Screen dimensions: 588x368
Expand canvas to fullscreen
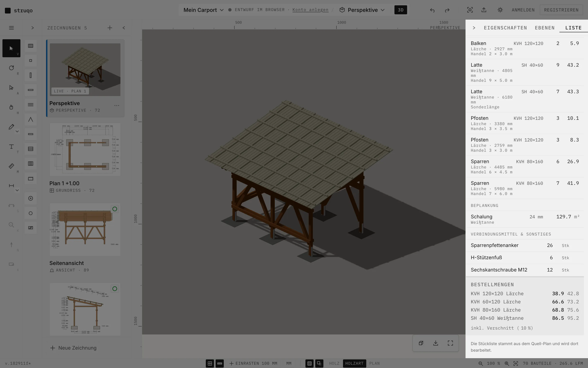pyautogui.click(x=450, y=343)
